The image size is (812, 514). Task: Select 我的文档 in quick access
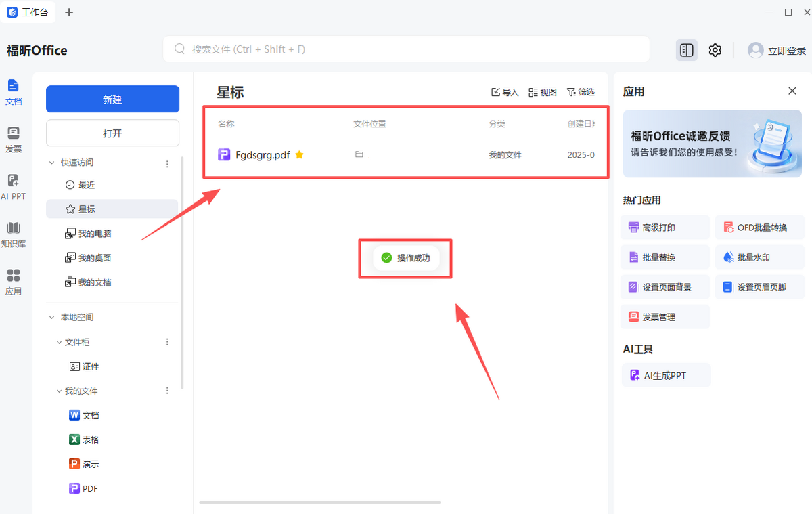point(112,282)
